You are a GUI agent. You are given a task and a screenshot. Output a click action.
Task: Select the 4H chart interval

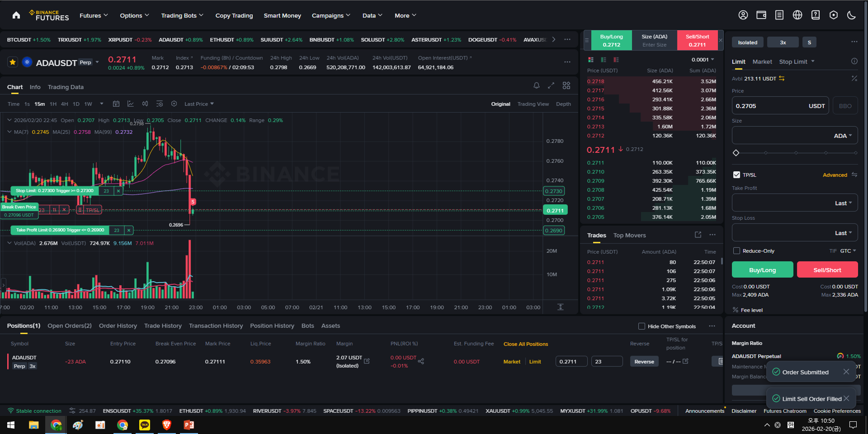(64, 104)
